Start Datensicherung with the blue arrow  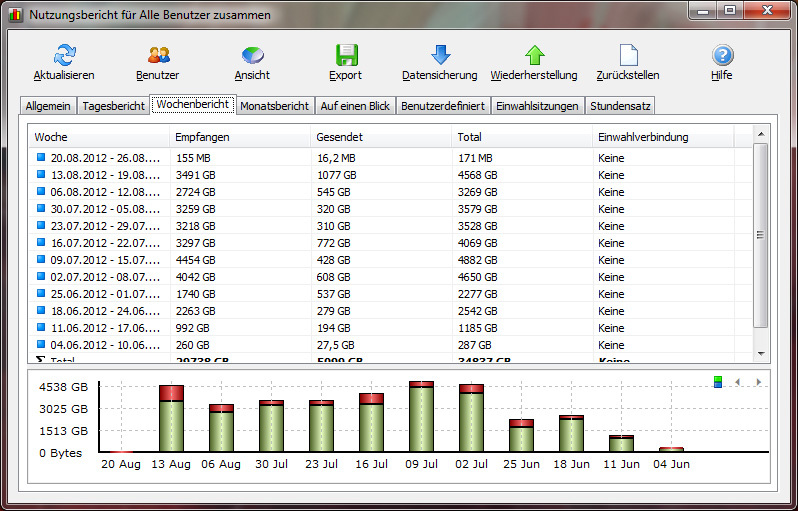click(440, 55)
